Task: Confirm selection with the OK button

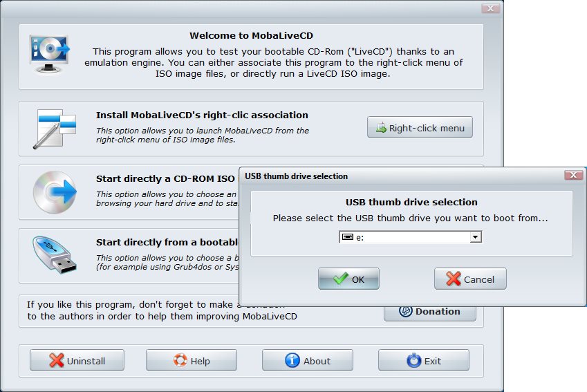Action: click(348, 279)
